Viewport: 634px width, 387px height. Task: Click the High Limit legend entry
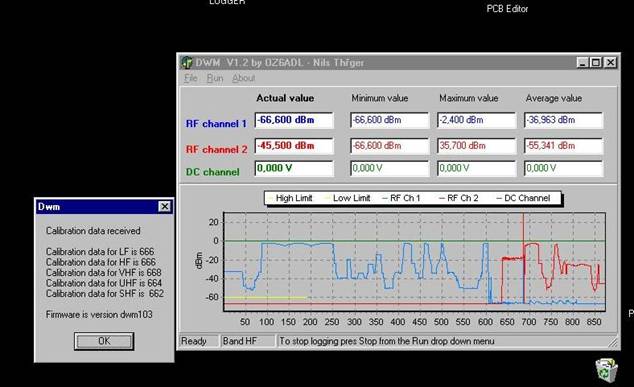[290, 198]
